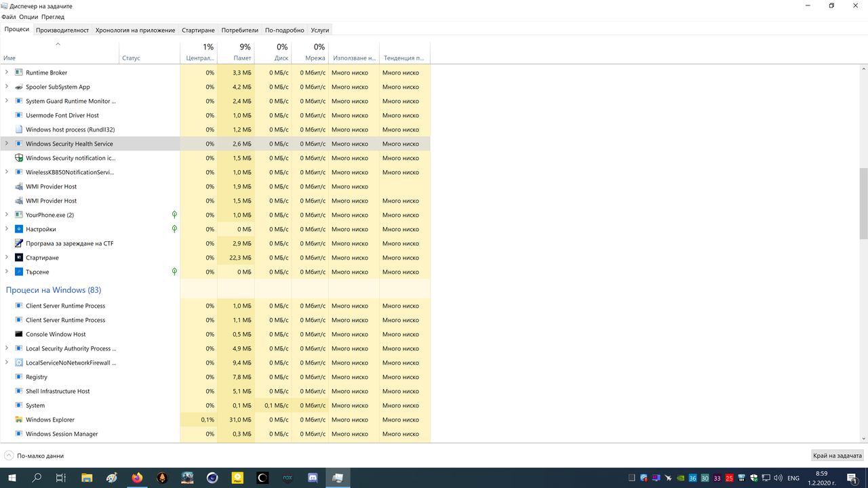
Task: Open the Windows Security tray shield icon
Action: pos(754,478)
